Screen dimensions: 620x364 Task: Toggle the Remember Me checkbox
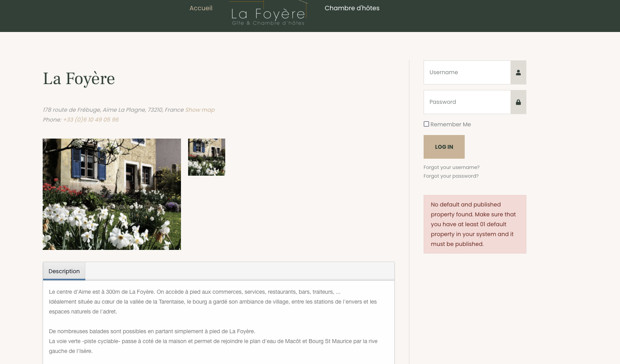tap(426, 124)
